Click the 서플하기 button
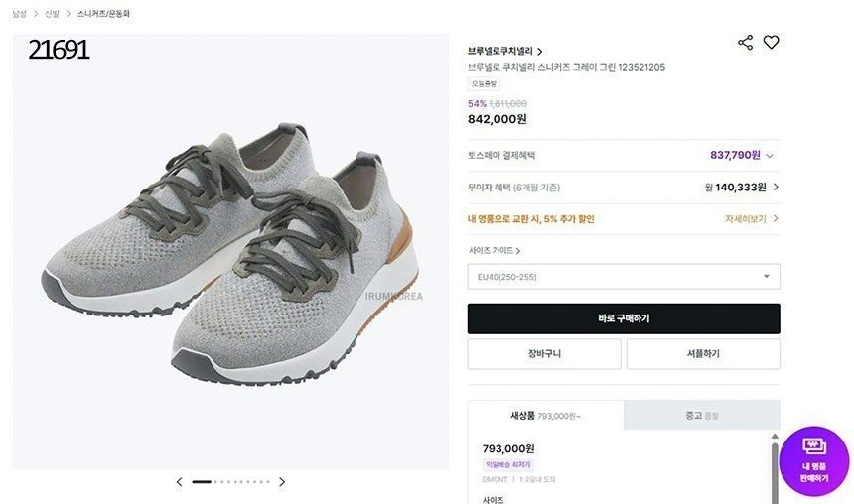 703,354
